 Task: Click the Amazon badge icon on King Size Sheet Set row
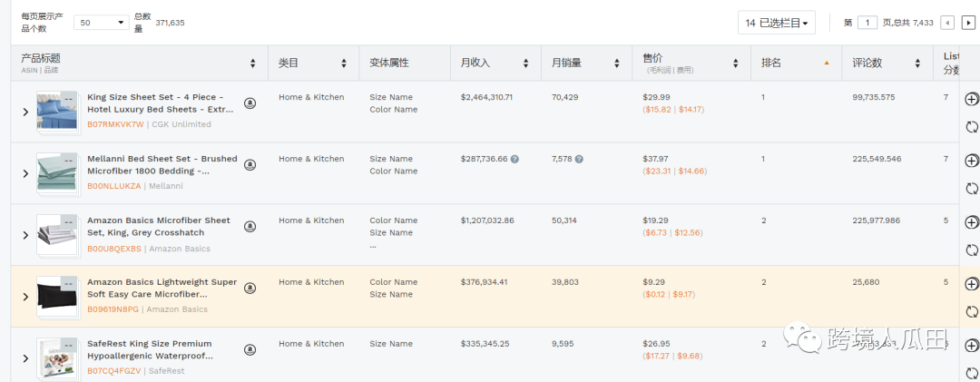coord(250,103)
